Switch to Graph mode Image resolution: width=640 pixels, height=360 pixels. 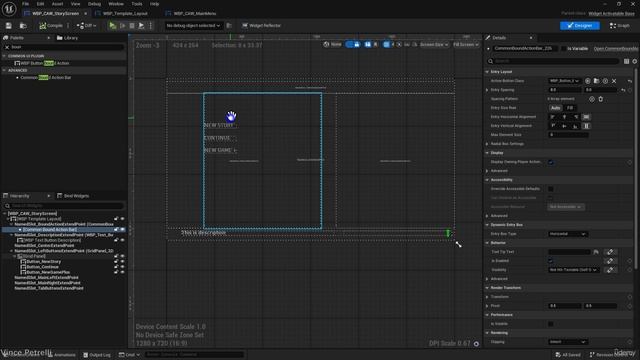point(619,26)
